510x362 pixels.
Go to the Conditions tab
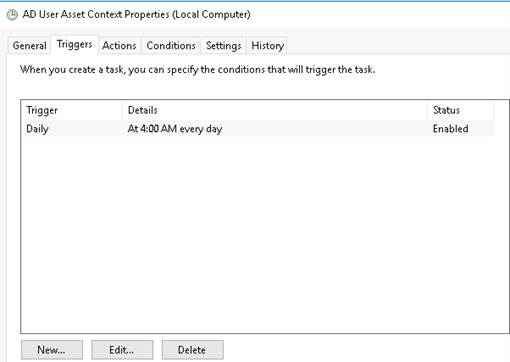click(x=171, y=45)
